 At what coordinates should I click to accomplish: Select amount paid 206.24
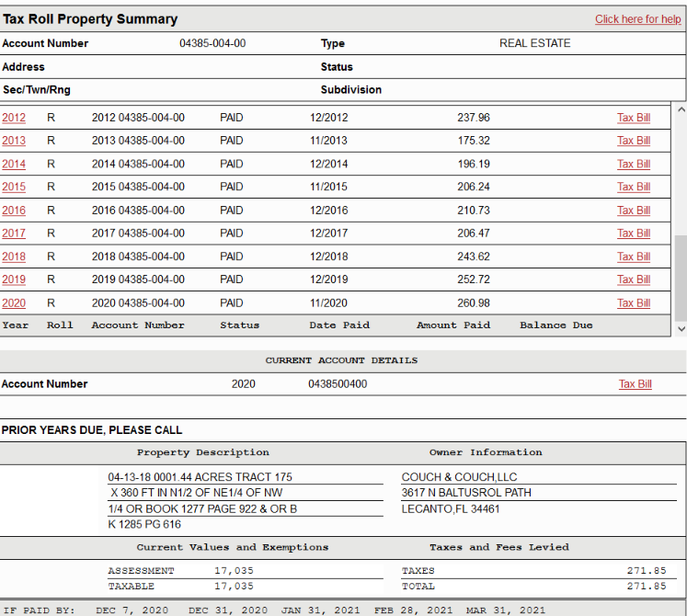pyautogui.click(x=474, y=187)
